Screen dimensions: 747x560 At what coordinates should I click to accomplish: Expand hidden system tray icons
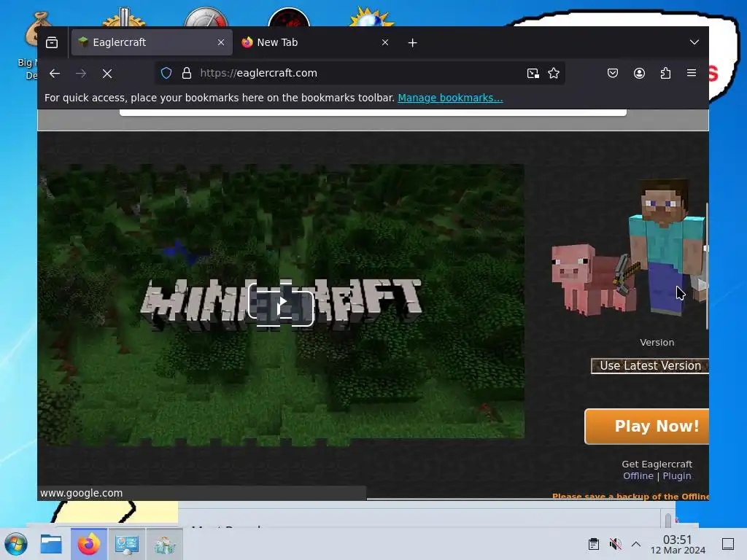click(636, 544)
